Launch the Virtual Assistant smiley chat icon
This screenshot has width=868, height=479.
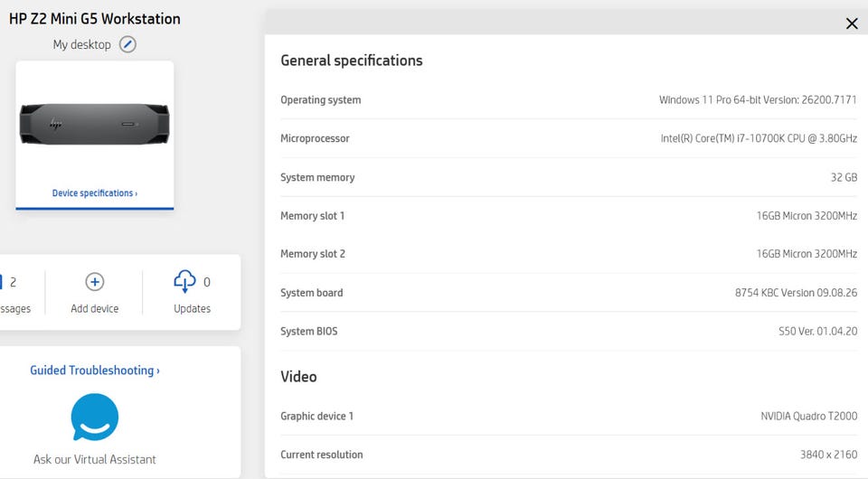pos(95,417)
